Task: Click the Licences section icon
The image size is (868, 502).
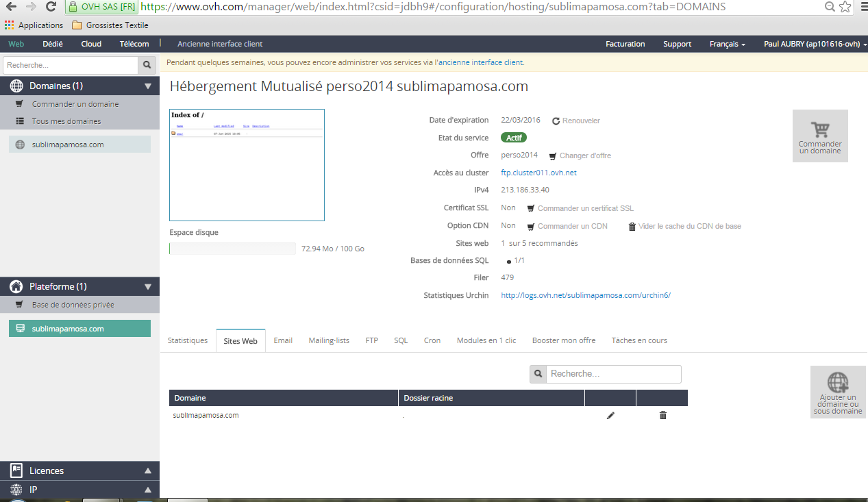Action: [16, 470]
